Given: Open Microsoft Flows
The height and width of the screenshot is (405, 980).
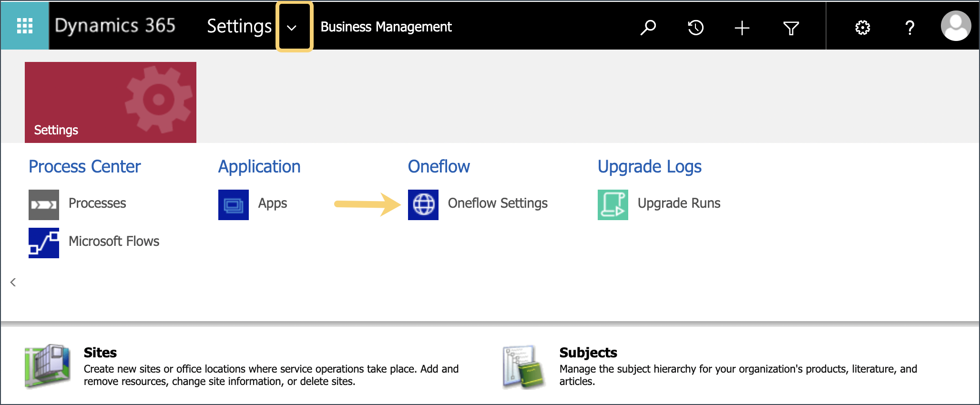Looking at the screenshot, I should [x=114, y=241].
